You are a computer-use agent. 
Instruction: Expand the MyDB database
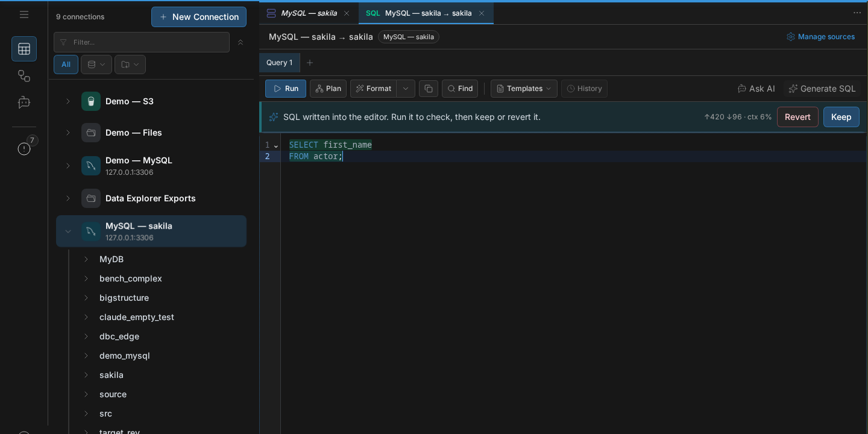click(x=86, y=259)
